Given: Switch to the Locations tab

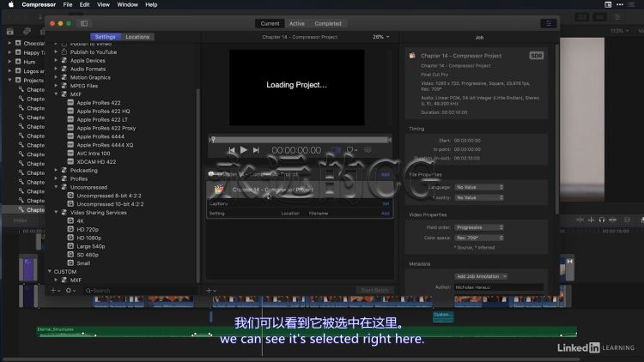Looking at the screenshot, I should pyautogui.click(x=137, y=37).
